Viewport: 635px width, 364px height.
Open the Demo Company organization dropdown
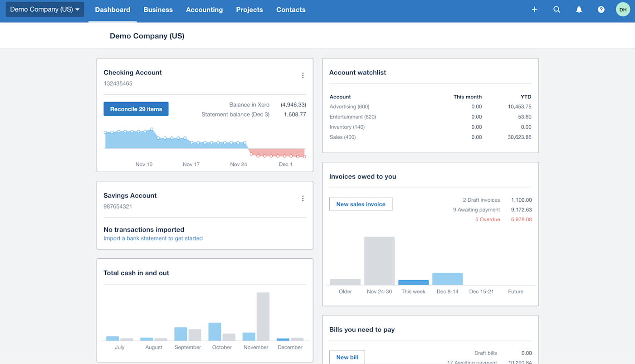pyautogui.click(x=44, y=9)
